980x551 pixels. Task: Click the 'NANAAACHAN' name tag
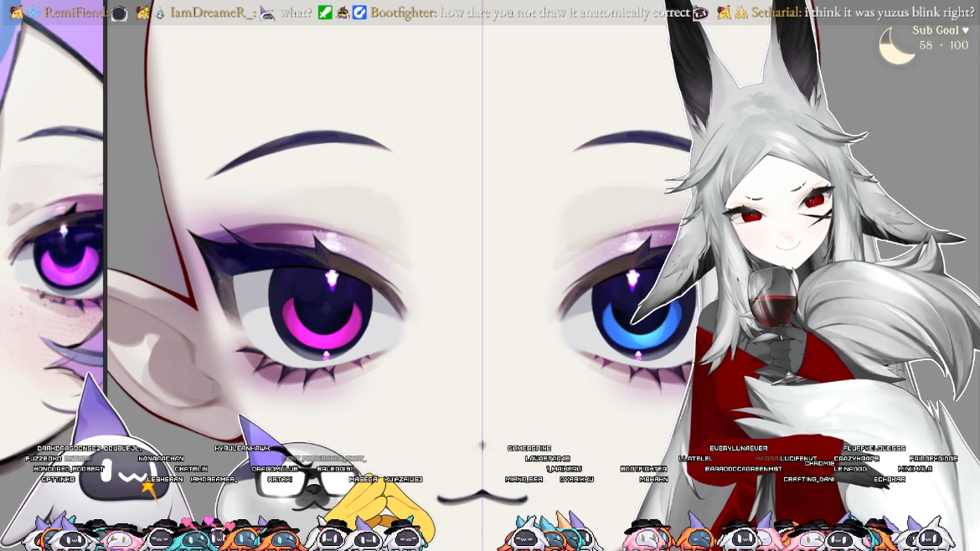click(x=162, y=459)
